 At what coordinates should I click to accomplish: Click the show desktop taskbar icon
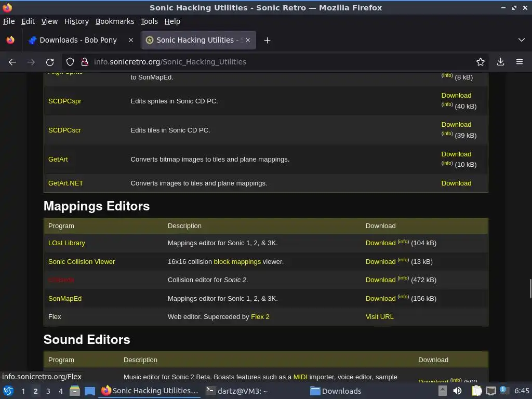[90, 391]
